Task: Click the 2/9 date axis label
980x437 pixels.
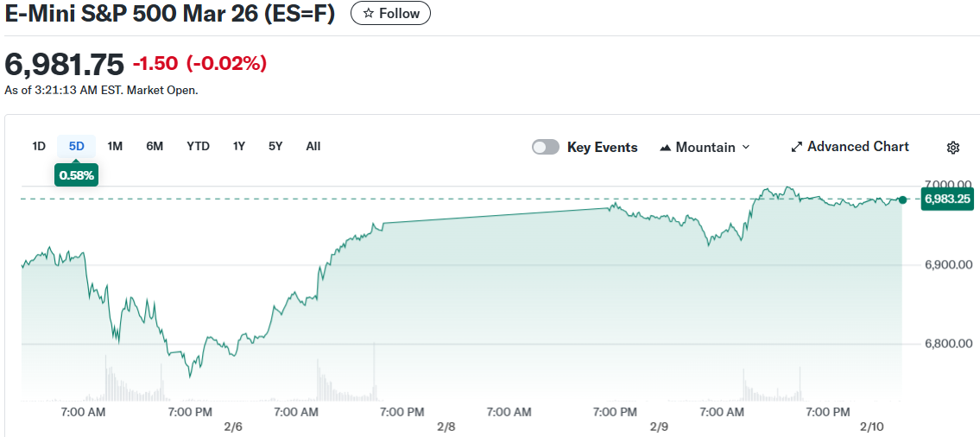Action: [659, 427]
